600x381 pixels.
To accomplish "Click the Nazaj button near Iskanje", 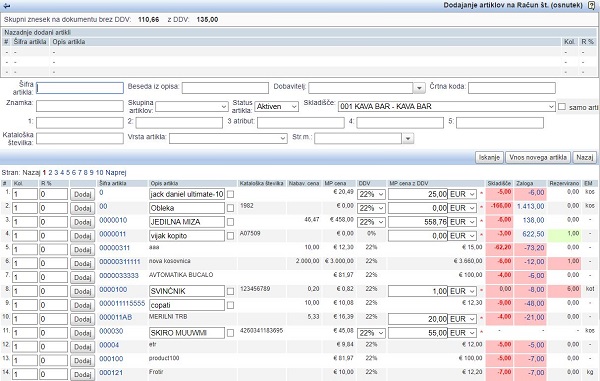I will (x=584, y=157).
